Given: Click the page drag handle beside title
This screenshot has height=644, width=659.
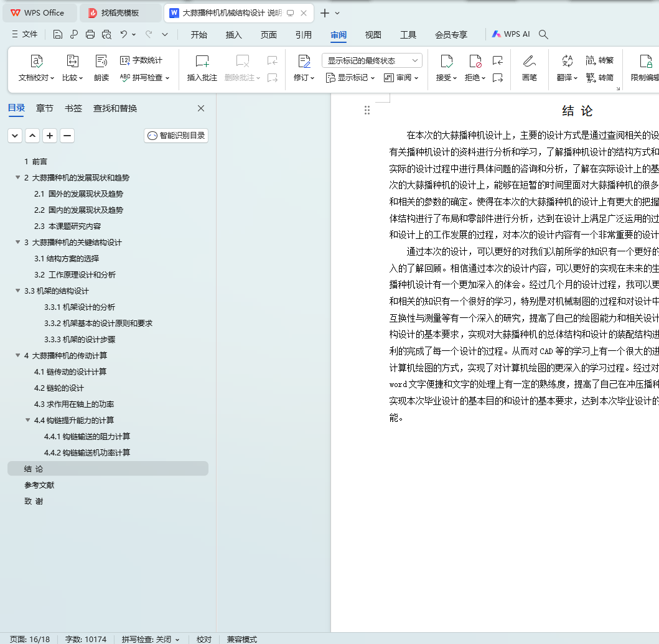Looking at the screenshot, I should coord(367,110).
